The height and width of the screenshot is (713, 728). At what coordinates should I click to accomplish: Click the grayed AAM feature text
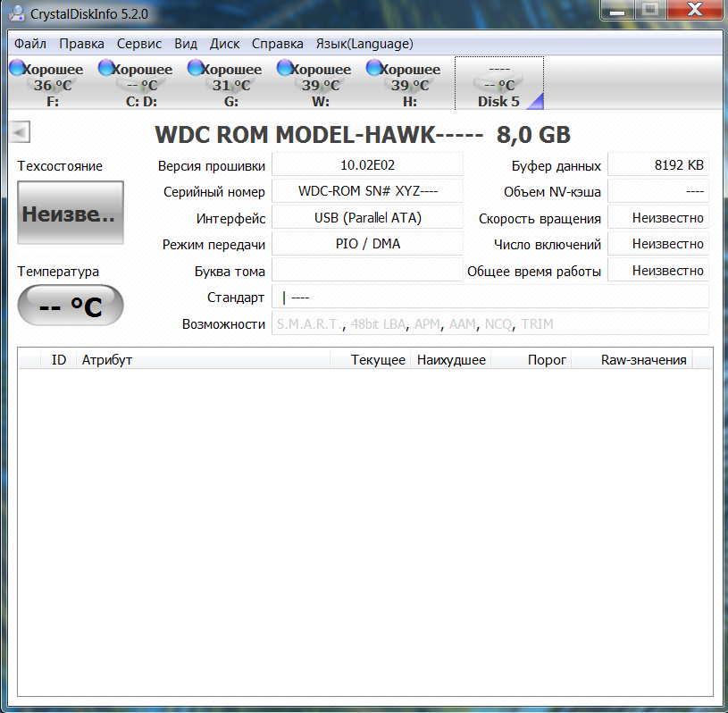(x=463, y=323)
